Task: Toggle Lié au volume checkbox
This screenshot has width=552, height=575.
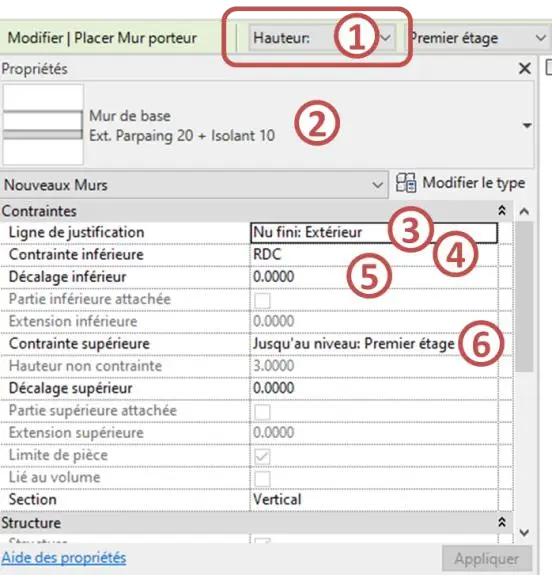Action: (x=262, y=479)
